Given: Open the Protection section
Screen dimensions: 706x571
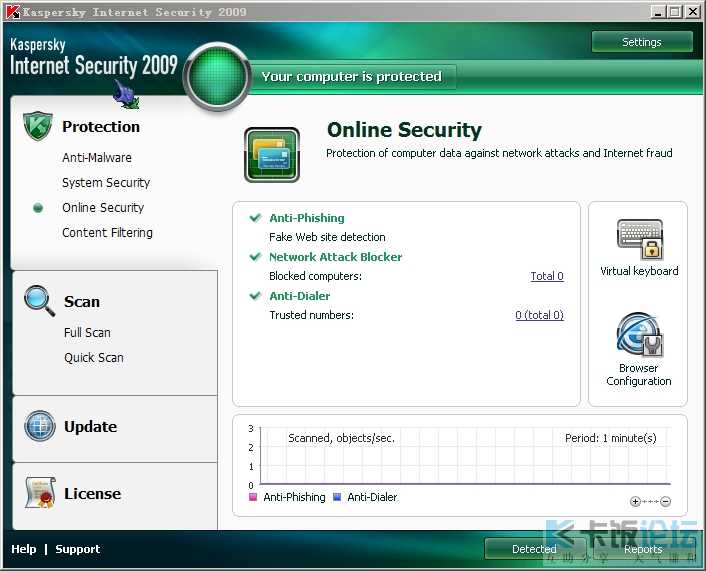Looking at the screenshot, I should pyautogui.click(x=101, y=127).
